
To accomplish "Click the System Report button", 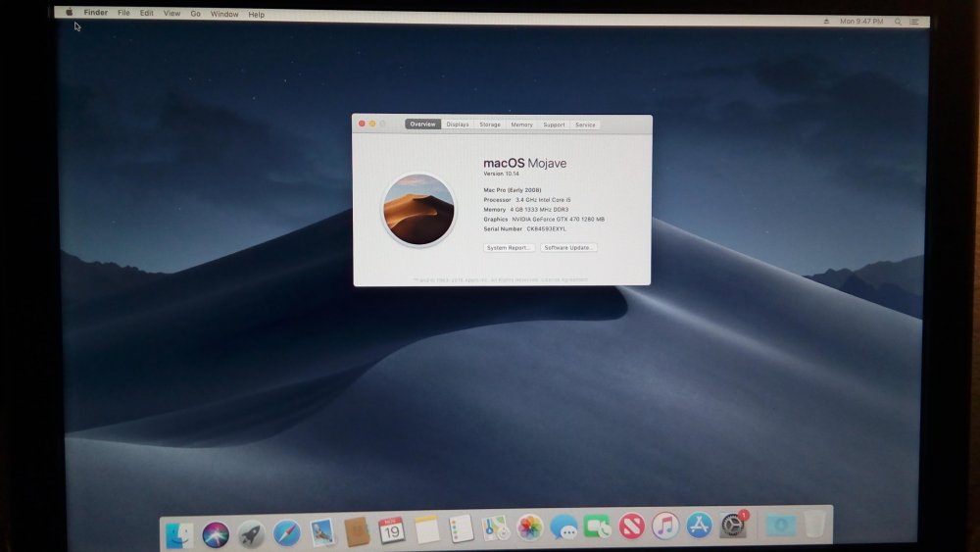I will (x=509, y=247).
